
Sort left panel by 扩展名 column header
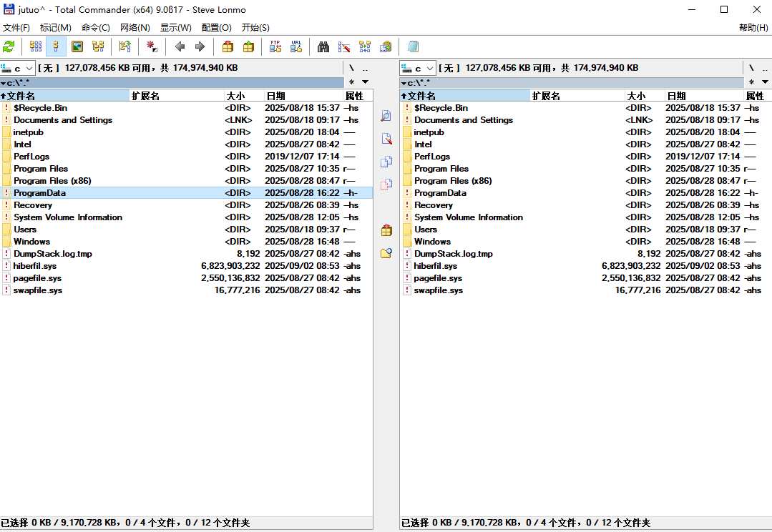point(177,96)
